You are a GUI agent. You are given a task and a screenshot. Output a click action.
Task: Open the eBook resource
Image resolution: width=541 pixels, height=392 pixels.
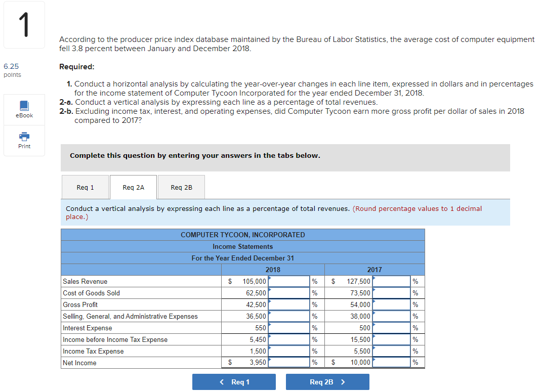click(x=24, y=109)
